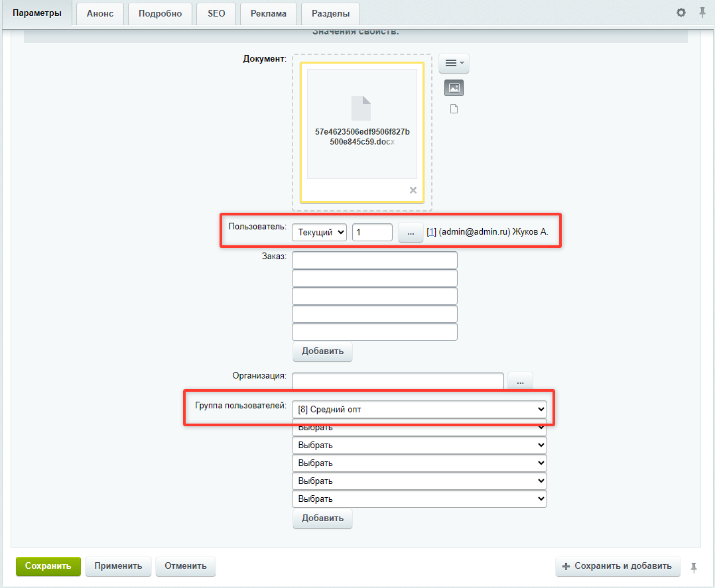
Task: Open the settings gear icon
Action: 681,13
